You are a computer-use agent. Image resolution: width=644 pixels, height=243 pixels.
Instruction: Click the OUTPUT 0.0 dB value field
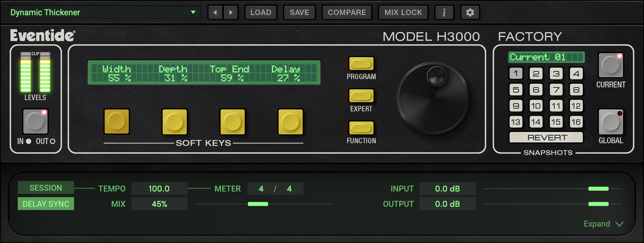click(447, 204)
